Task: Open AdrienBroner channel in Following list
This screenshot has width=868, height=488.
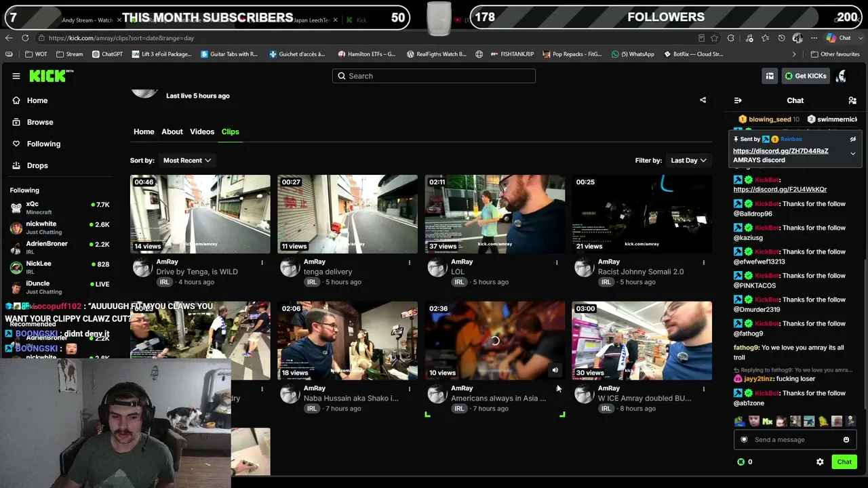Action: tap(60, 247)
